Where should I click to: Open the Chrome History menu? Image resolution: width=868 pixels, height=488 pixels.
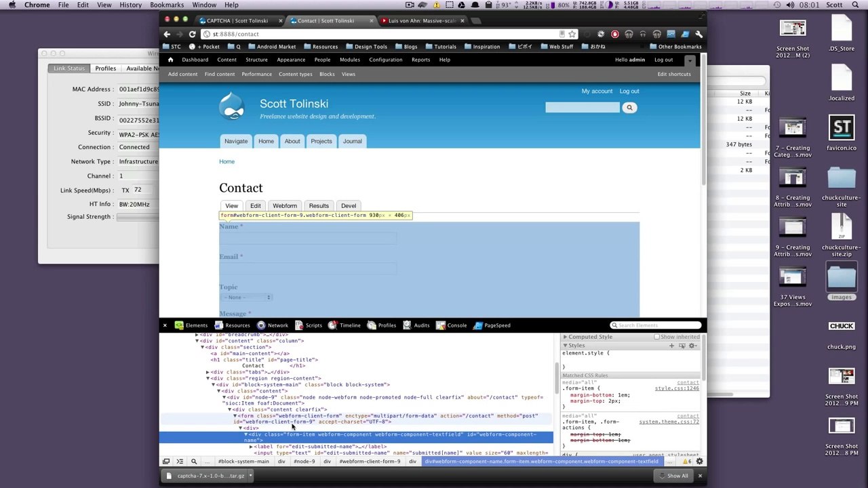pyautogui.click(x=130, y=5)
